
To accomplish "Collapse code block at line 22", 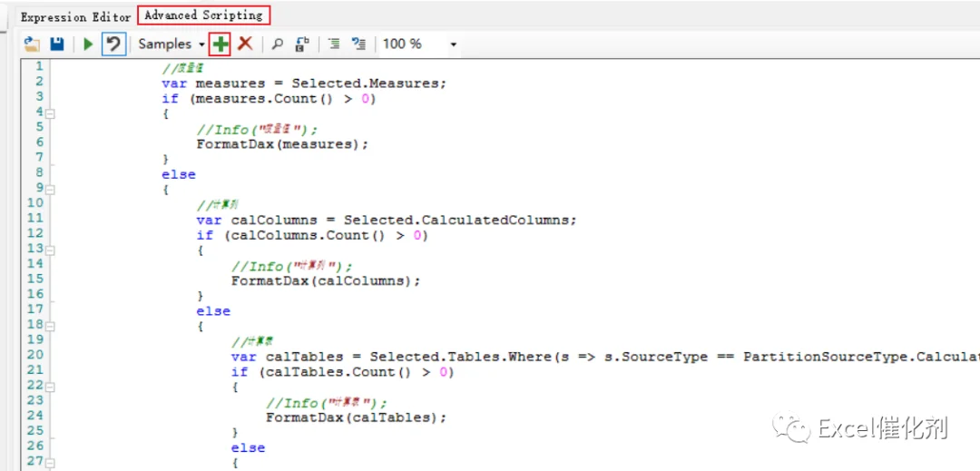I will point(50,388).
